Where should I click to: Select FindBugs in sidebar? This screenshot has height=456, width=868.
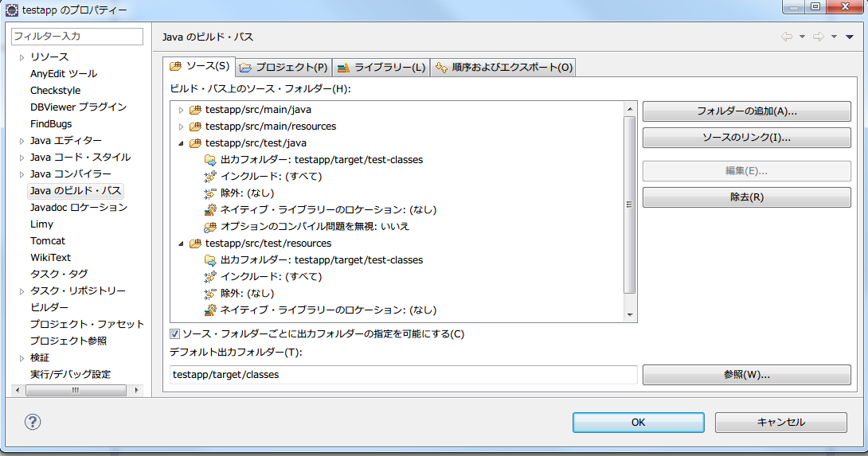pos(51,124)
